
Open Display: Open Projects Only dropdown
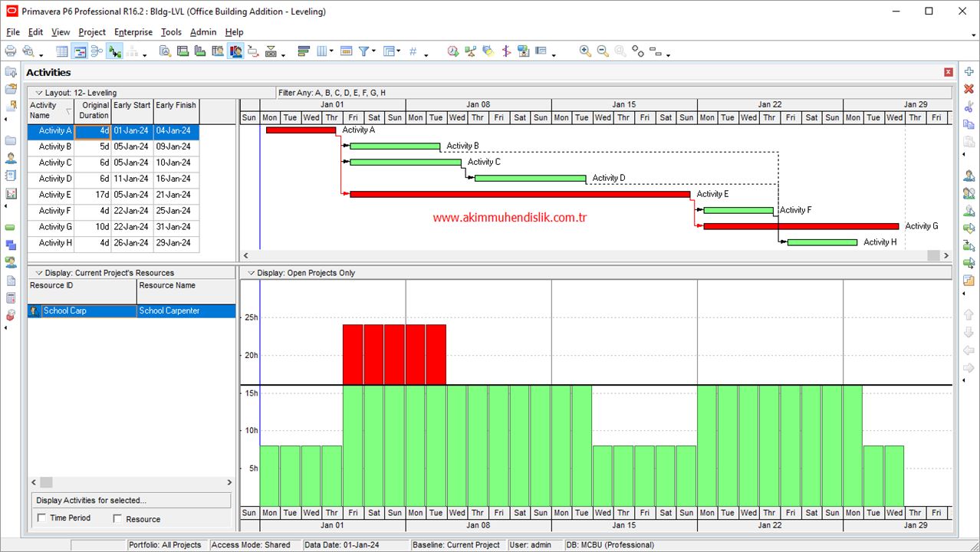coord(252,273)
